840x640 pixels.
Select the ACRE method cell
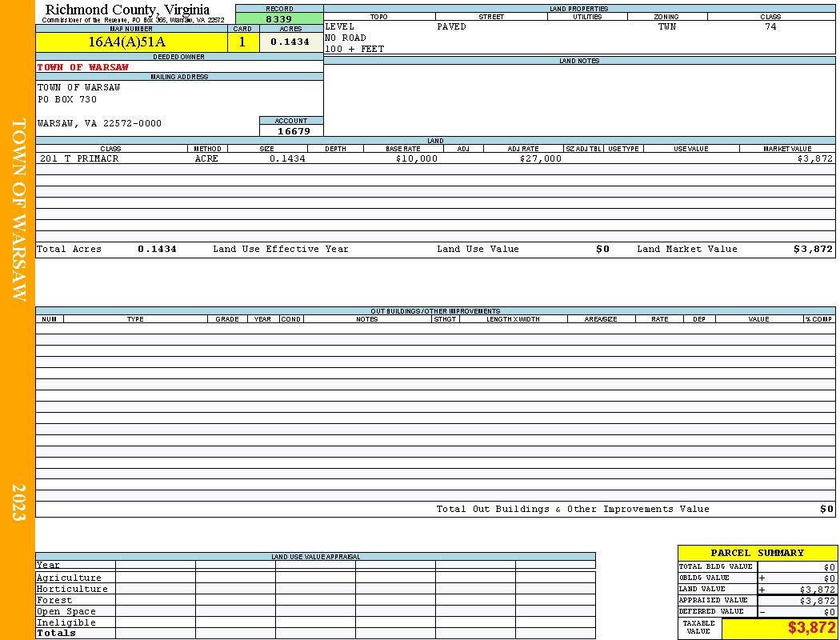point(206,158)
